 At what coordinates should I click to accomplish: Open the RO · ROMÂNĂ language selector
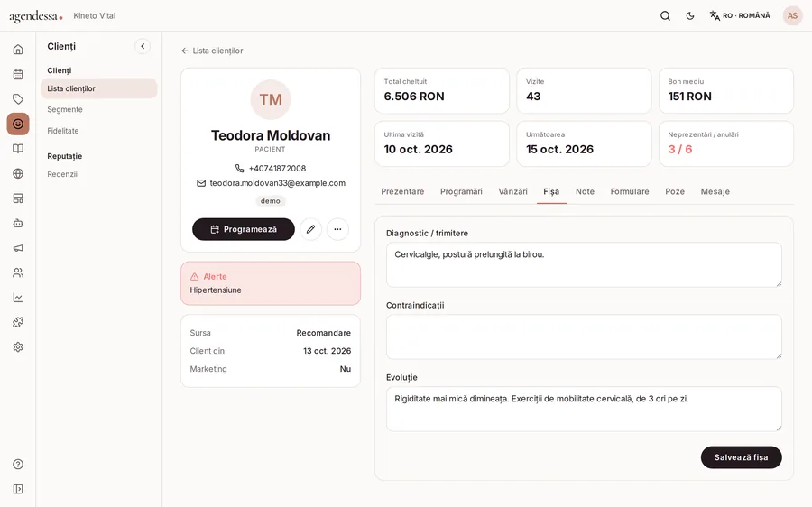coord(740,16)
